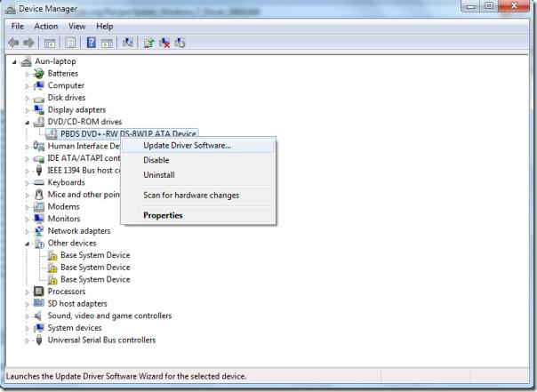Click Update Driver Software toolbar icon

(x=148, y=43)
